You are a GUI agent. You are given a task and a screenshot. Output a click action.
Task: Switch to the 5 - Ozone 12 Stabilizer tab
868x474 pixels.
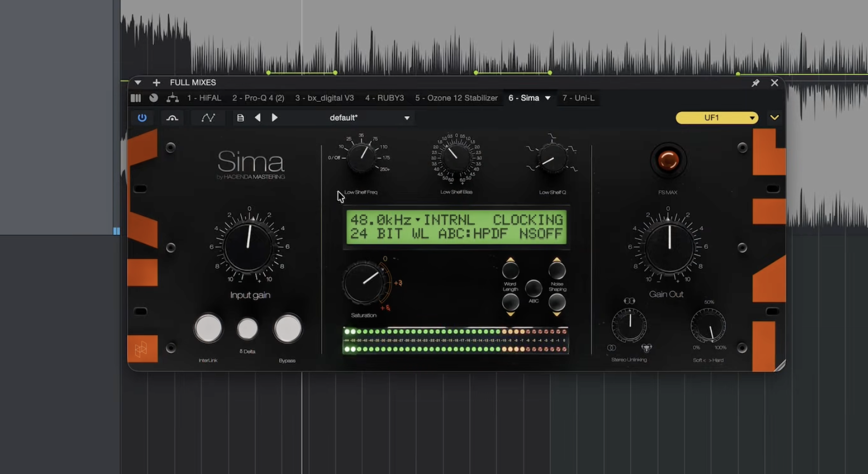pyautogui.click(x=456, y=98)
